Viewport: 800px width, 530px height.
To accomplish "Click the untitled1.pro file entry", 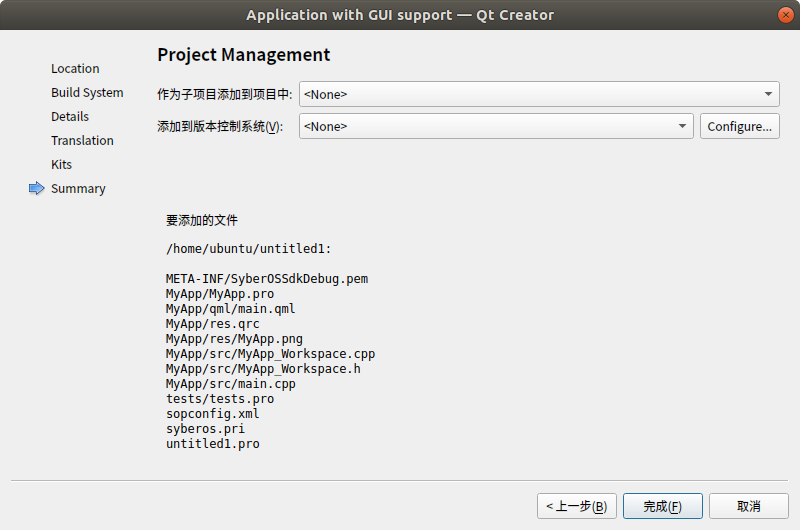I will [212, 443].
